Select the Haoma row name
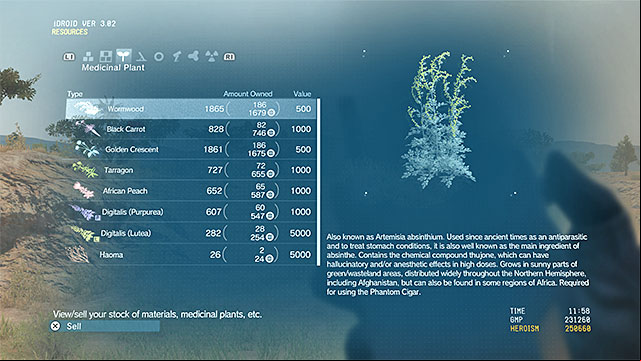641x361 pixels. 111,255
